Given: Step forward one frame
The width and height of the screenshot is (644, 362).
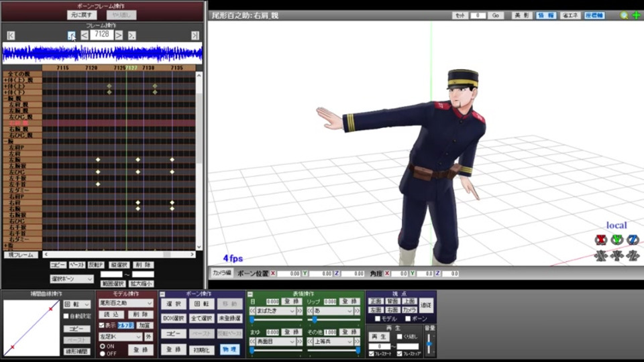Looking at the screenshot, I should pyautogui.click(x=119, y=36).
